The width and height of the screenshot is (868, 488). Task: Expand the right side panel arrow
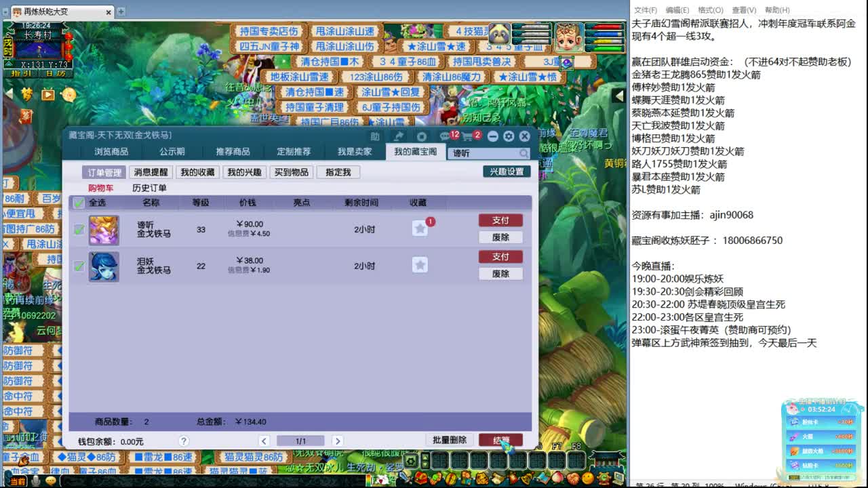click(618, 96)
